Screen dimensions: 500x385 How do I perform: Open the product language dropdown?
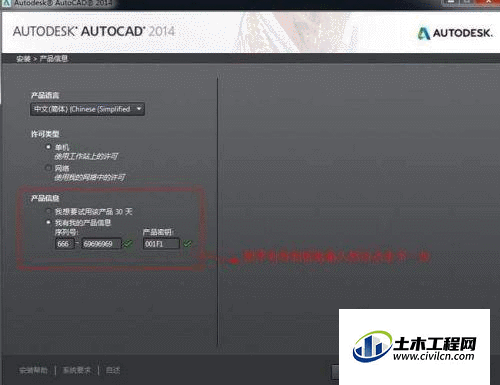click(x=87, y=109)
